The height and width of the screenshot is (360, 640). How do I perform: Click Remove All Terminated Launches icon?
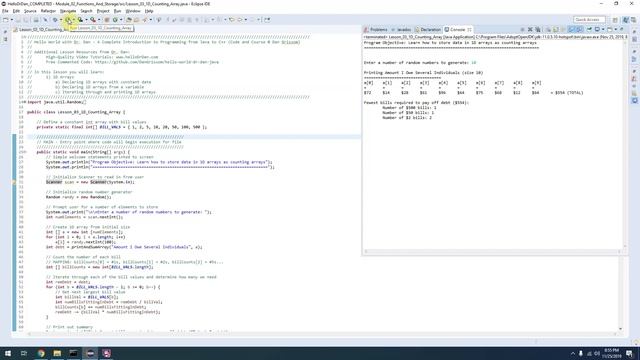(x=538, y=29)
